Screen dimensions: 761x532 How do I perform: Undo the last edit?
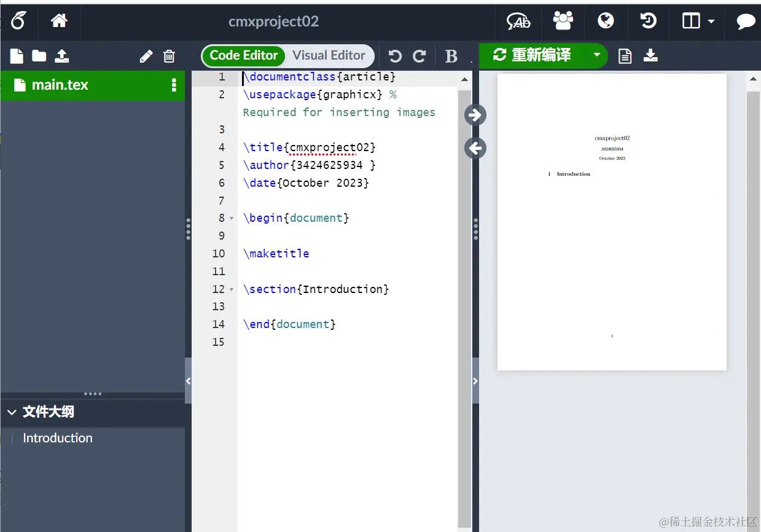395,57
